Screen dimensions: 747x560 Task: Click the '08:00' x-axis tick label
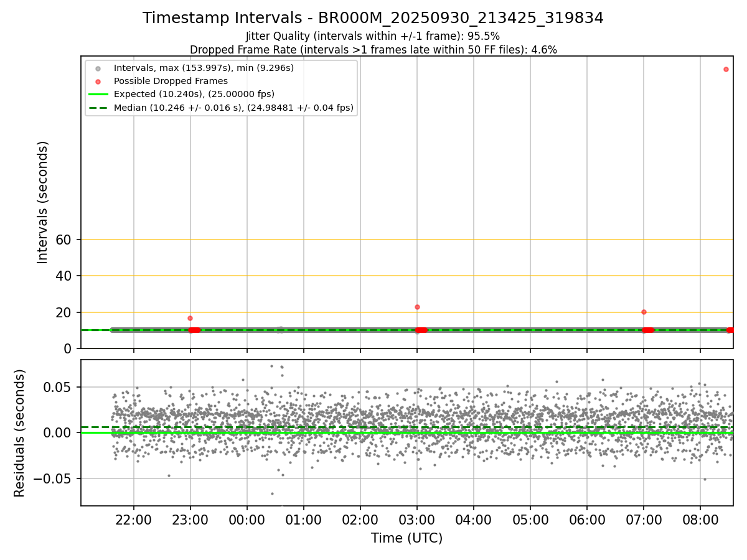click(700, 520)
